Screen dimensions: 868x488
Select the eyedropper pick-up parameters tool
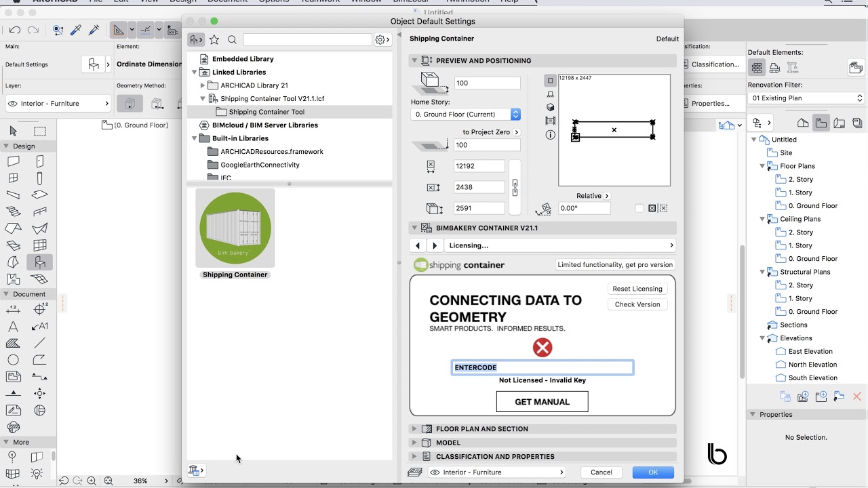click(76, 30)
